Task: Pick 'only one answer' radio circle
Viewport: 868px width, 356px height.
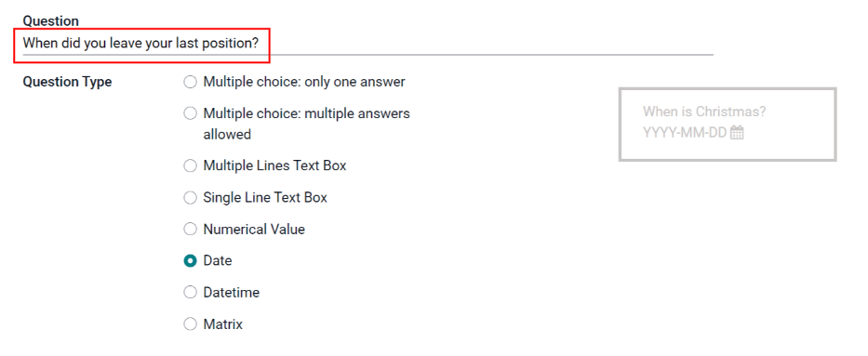Action: click(x=190, y=82)
